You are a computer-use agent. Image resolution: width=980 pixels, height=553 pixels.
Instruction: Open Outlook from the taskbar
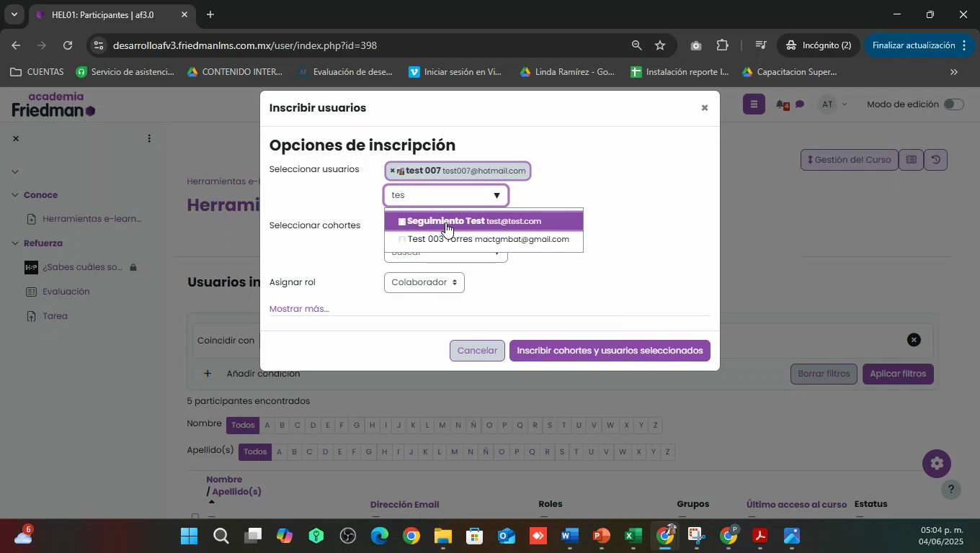point(506,536)
